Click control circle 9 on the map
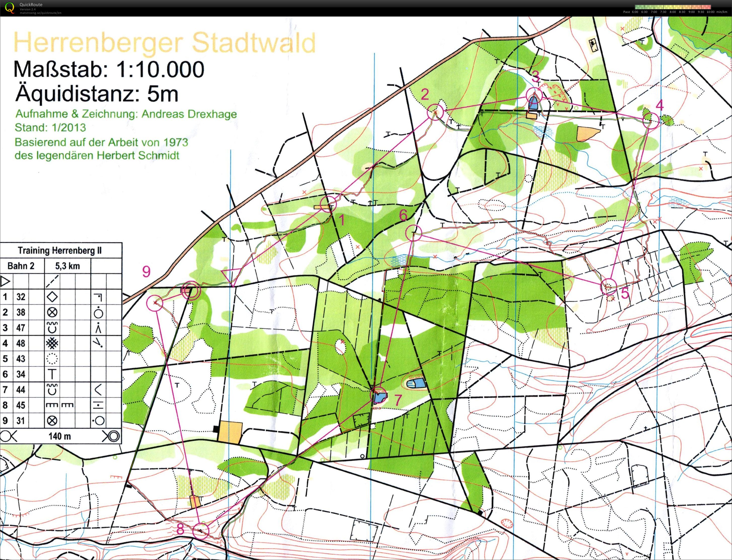Screen dimensions: 732x560 155,303
